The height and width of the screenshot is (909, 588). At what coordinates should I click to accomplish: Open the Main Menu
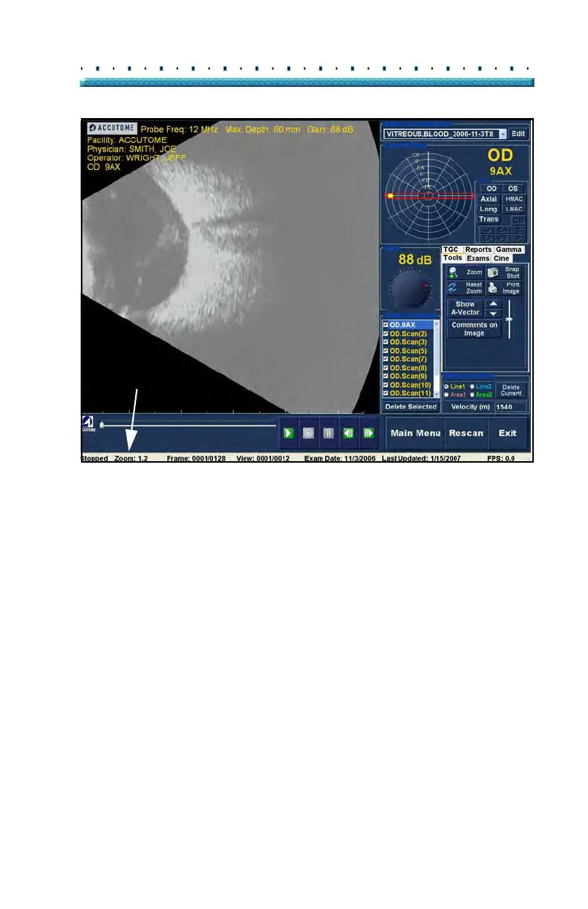[x=416, y=433]
